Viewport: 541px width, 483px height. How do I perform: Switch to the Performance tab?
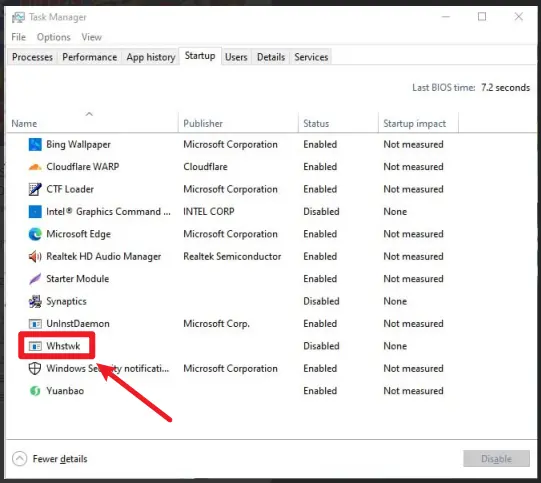[90, 57]
